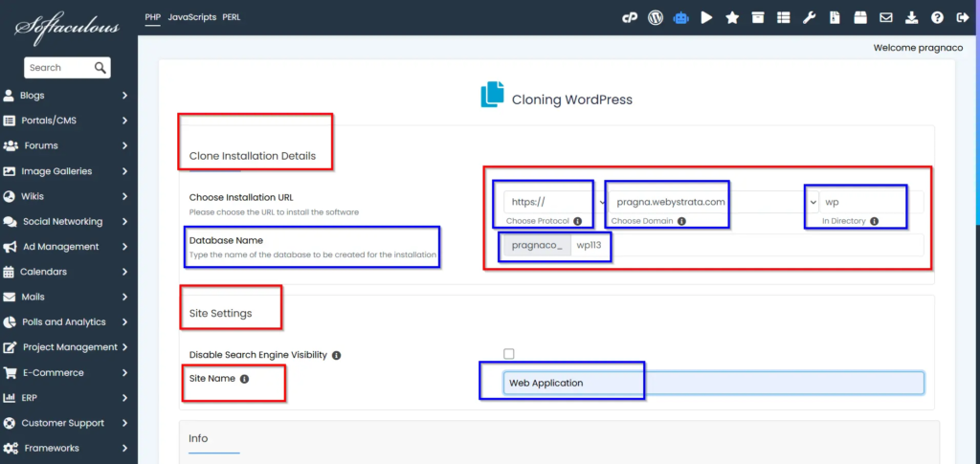Focus the sidebar Search field
This screenshot has height=464, width=980.
point(59,67)
